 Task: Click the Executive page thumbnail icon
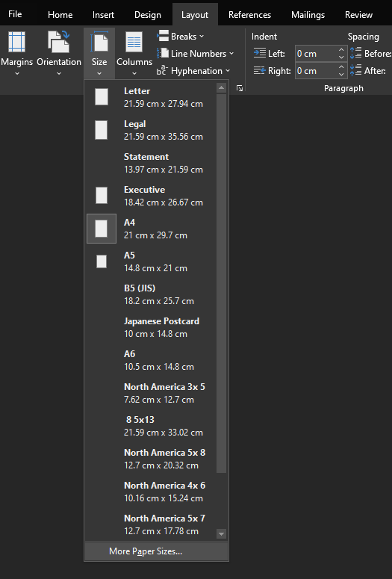point(102,195)
